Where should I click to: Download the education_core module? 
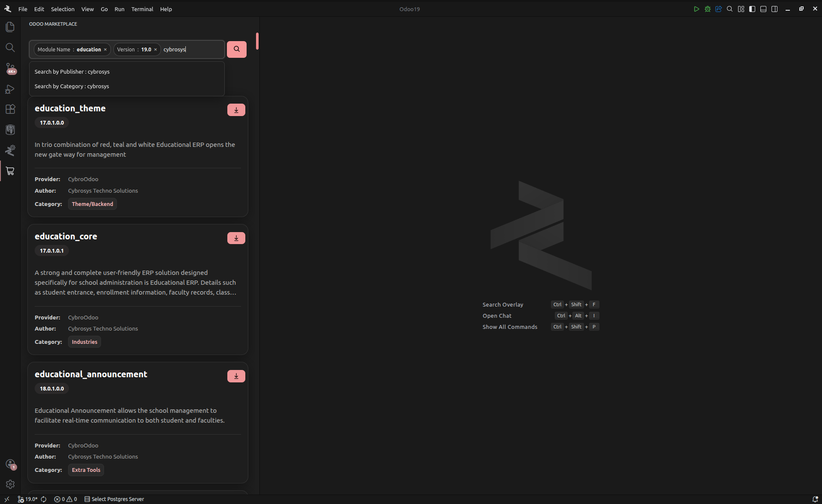(x=236, y=238)
